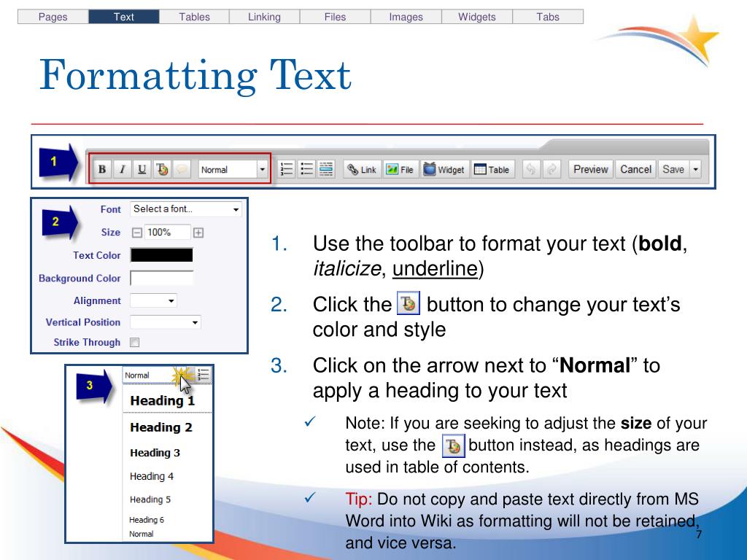The image size is (747, 560).
Task: Click the Save button
Action: tap(673, 169)
